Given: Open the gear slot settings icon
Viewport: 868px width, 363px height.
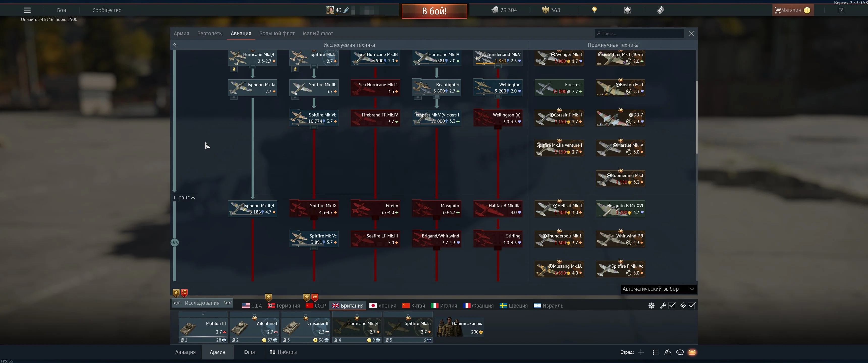Looking at the screenshot, I should coord(651,306).
